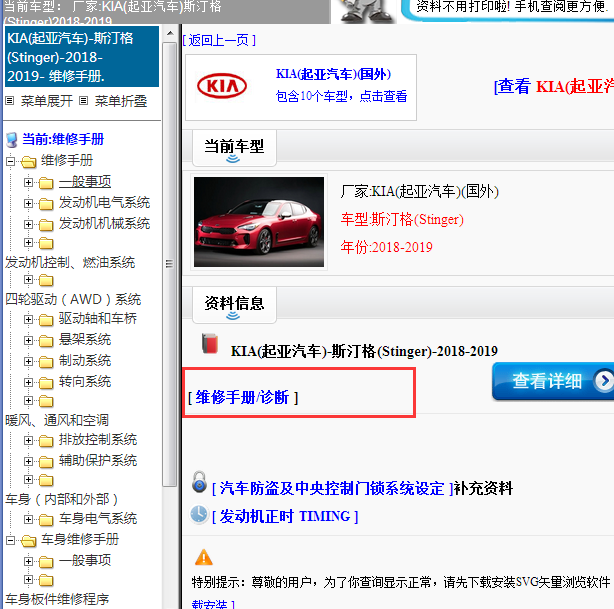
Task: Expand the 转向系统 node
Action: click(x=28, y=382)
